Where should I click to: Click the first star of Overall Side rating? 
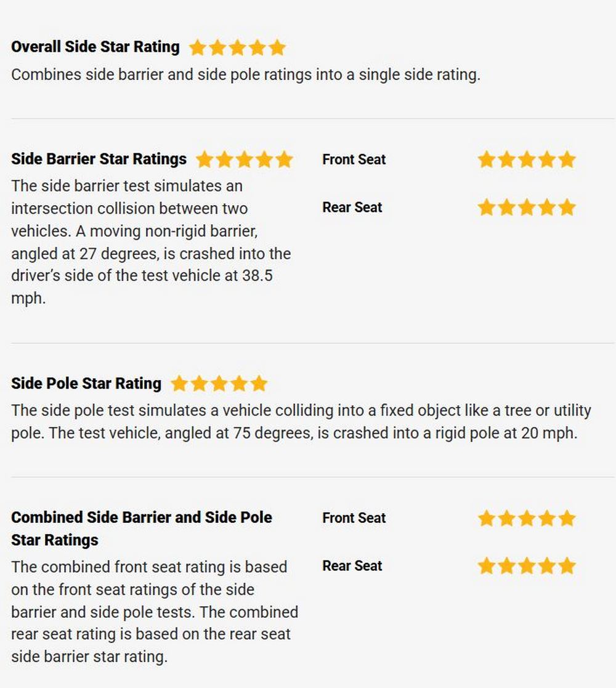(198, 47)
